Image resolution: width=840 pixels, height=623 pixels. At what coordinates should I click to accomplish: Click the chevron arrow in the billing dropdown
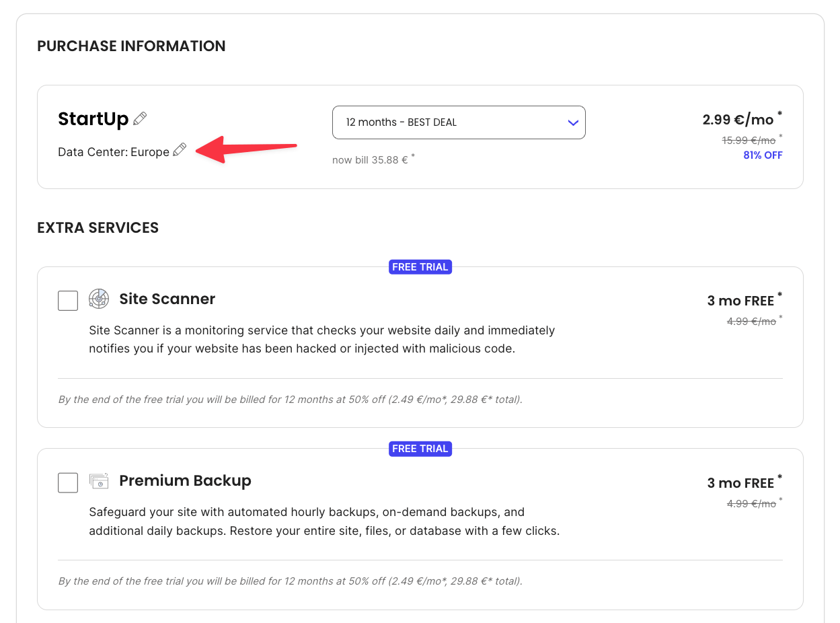(573, 122)
